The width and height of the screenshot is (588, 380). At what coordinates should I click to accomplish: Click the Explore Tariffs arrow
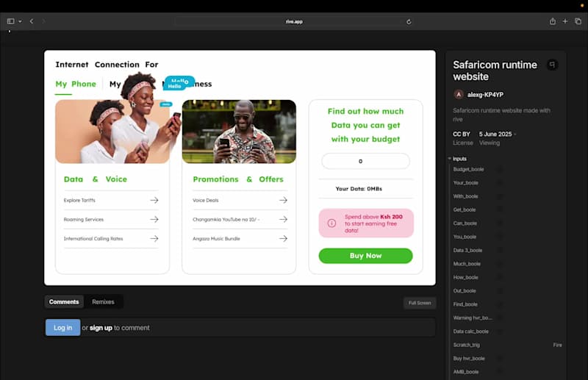pos(154,201)
